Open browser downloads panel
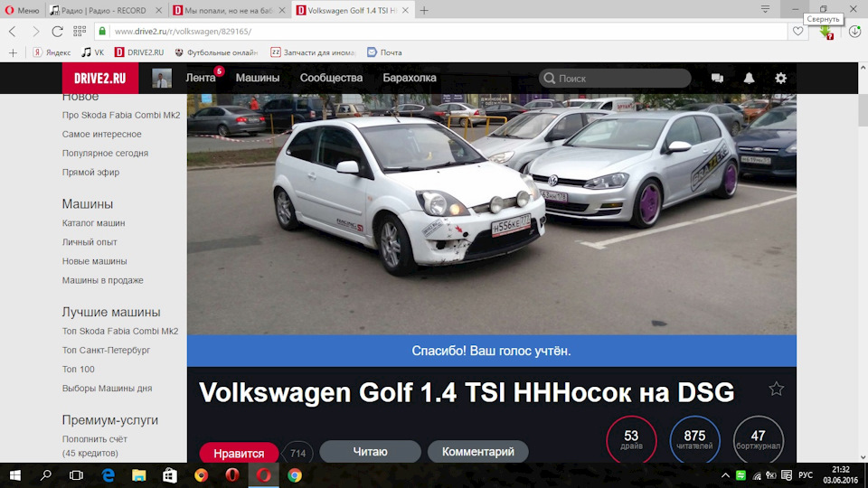This screenshot has height=488, width=868. pos(854,32)
